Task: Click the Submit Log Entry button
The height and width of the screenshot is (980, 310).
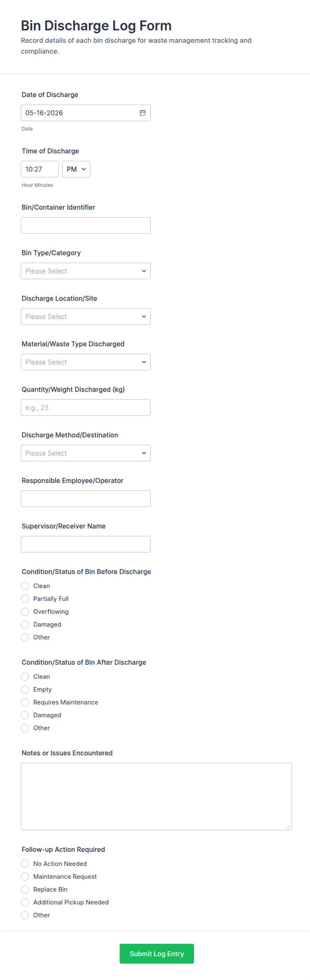Action: (x=157, y=954)
